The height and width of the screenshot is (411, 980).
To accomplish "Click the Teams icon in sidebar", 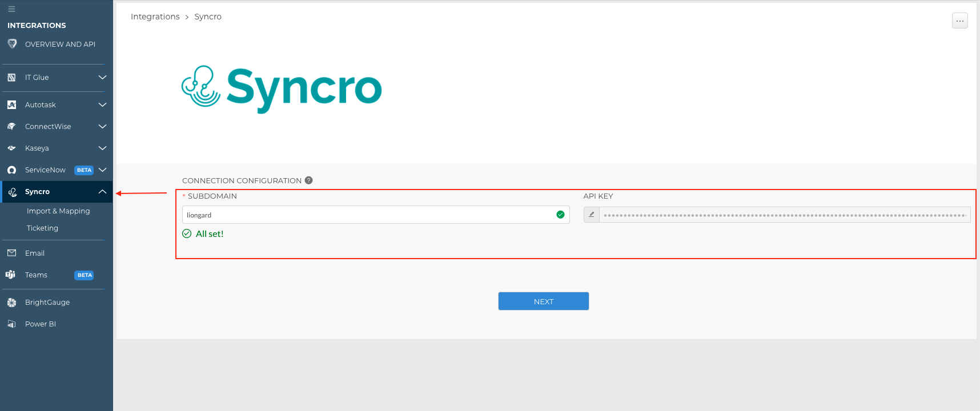I will (x=10, y=275).
